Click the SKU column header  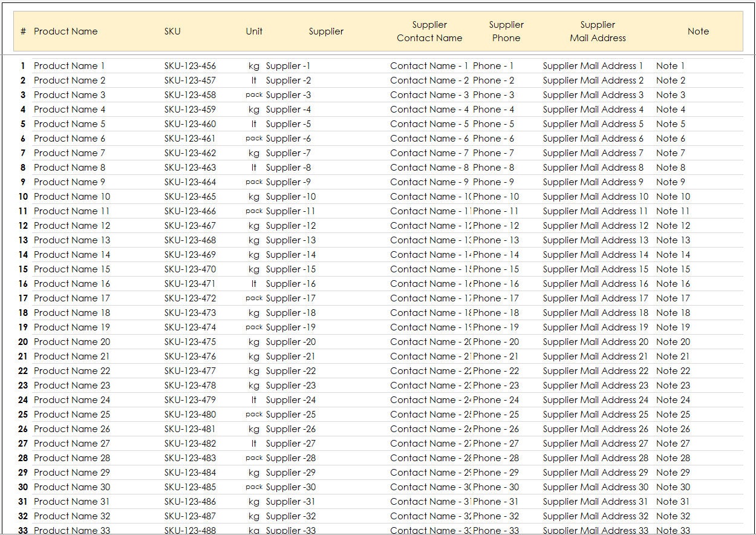click(x=173, y=31)
